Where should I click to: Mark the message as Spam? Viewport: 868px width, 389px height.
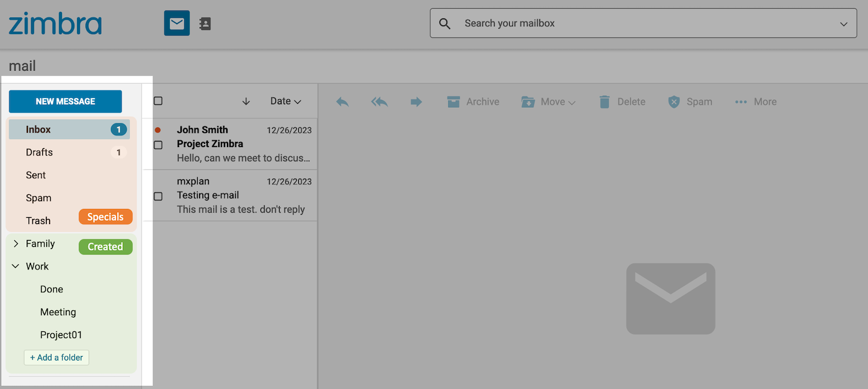point(689,101)
